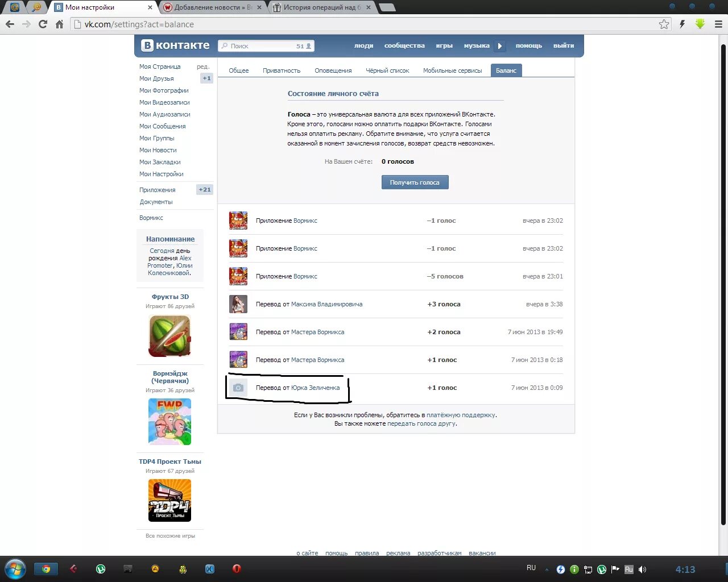
Task: Click ред. edit link in sidebar
Action: click(203, 66)
